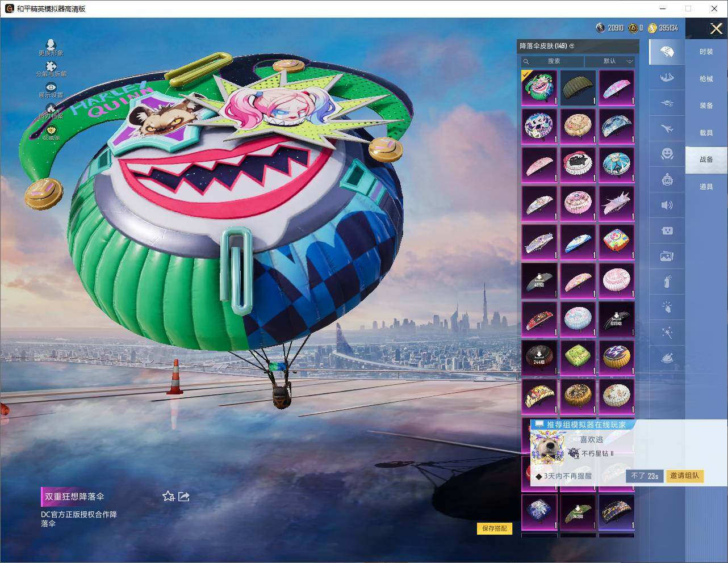Click the 不朽星钻 rank badge icon
The image size is (728, 563).
pos(573,453)
